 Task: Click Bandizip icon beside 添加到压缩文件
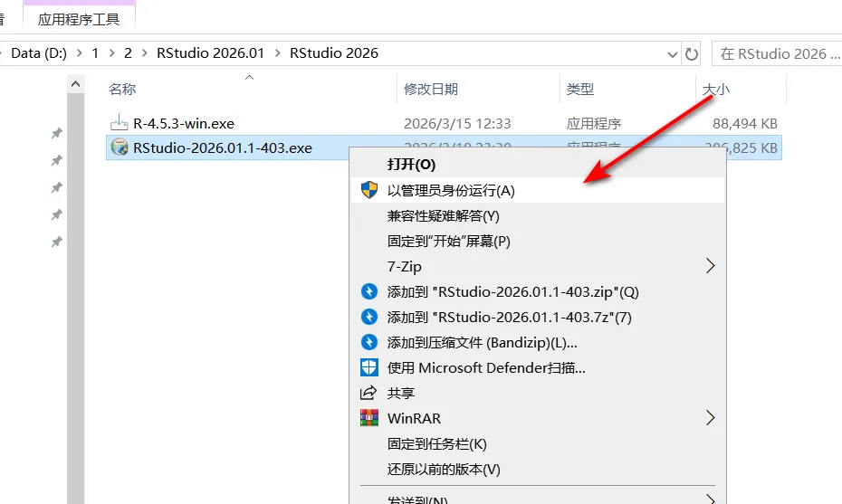[369, 342]
